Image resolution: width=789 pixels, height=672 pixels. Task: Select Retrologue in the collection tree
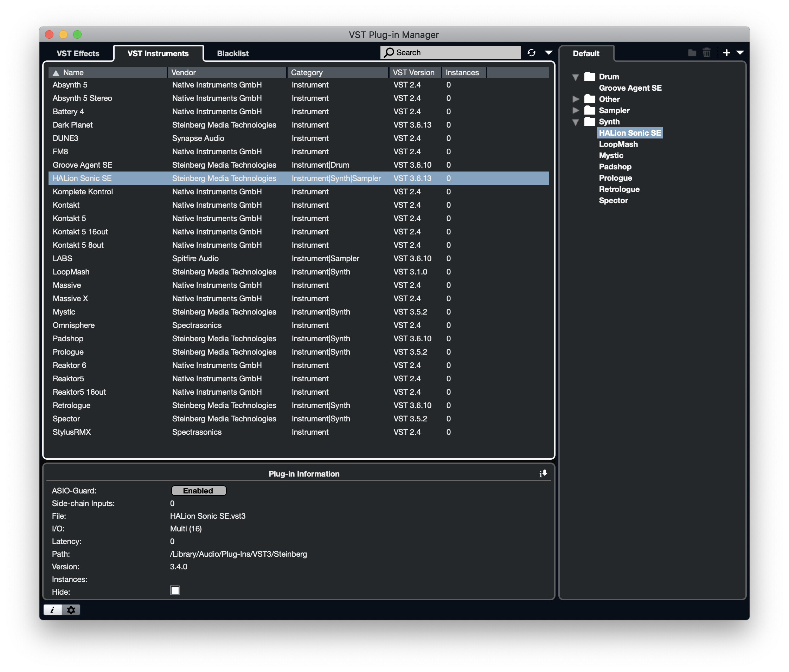tap(619, 189)
